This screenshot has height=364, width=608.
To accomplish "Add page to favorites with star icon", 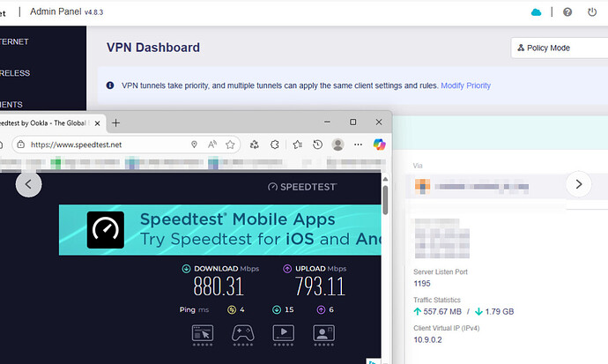I will coord(230,144).
